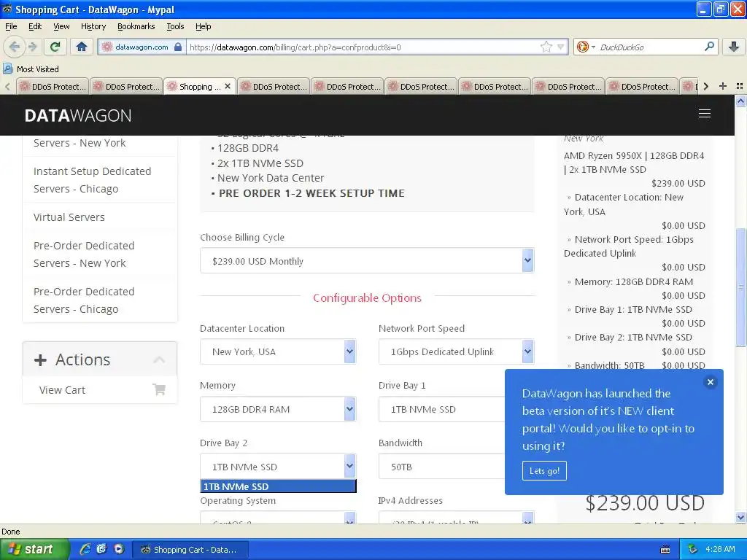Image resolution: width=747 pixels, height=560 pixels.
Task: Switch to the first DDoS Protect tab
Action: pyautogui.click(x=53, y=86)
